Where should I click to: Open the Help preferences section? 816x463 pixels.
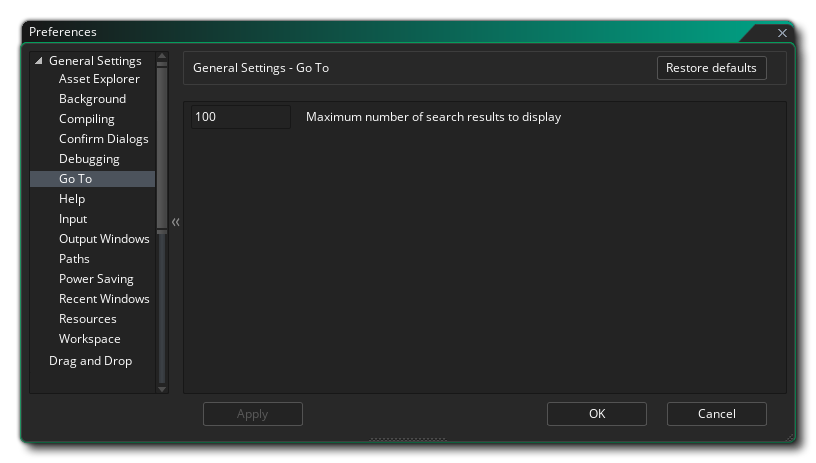72,199
